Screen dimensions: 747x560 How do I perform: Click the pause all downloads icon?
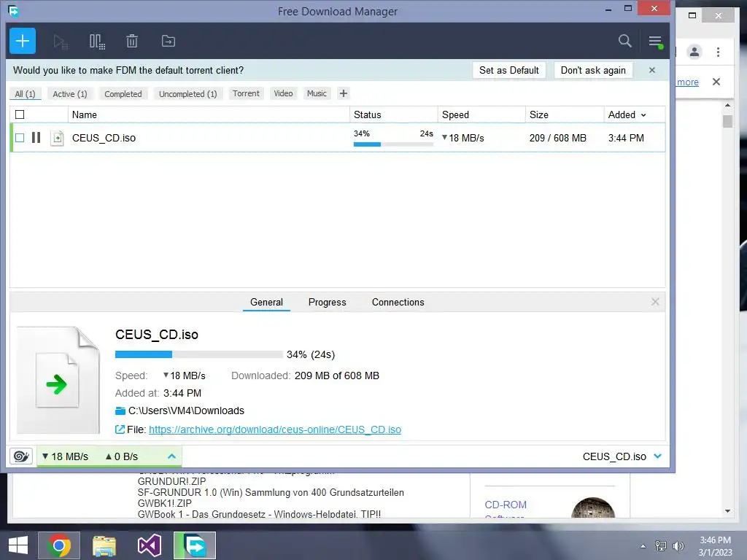tap(97, 42)
